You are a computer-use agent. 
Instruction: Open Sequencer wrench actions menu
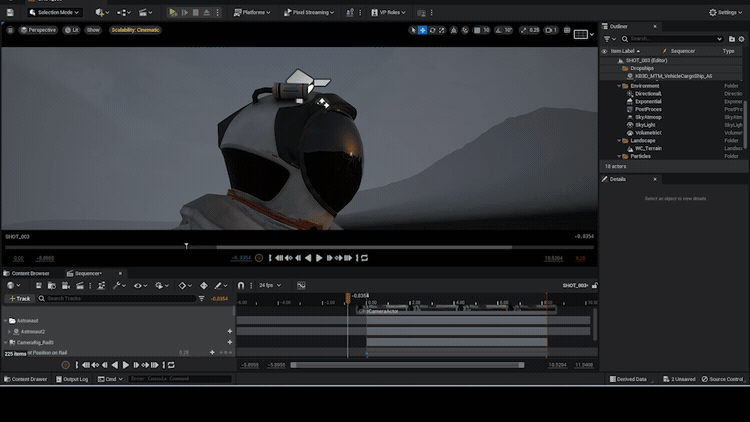pyautogui.click(x=119, y=286)
